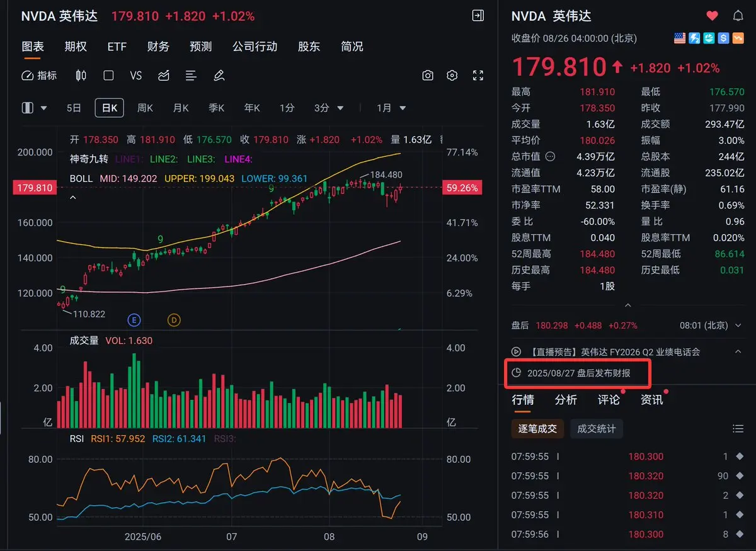756x551 pixels.
Task: Open the 指标 indicators panel
Action: coord(39,76)
